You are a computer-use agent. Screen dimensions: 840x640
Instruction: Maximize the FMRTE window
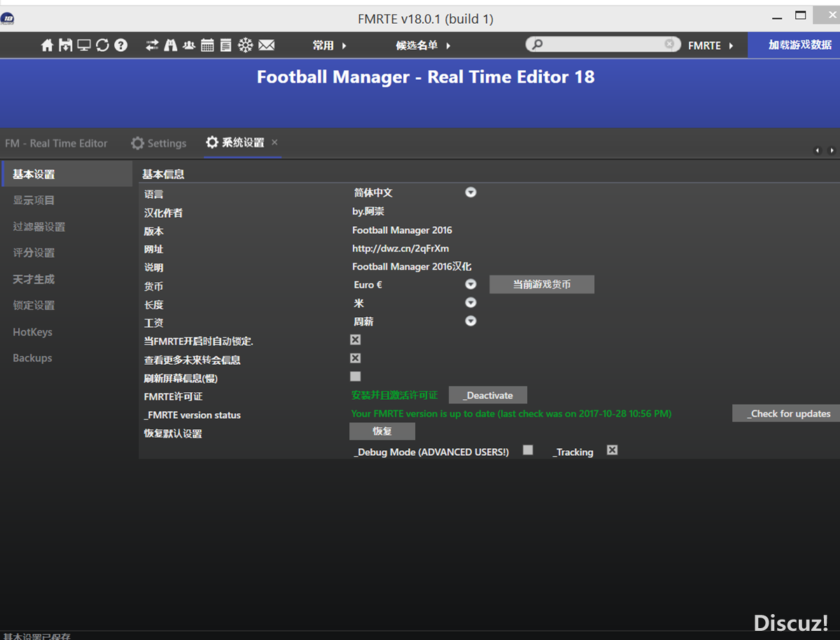pos(801,15)
